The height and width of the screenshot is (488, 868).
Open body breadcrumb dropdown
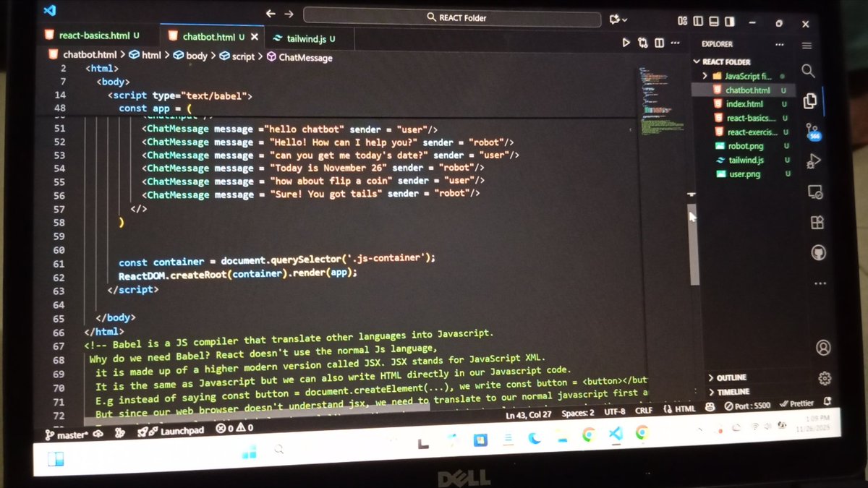190,56
